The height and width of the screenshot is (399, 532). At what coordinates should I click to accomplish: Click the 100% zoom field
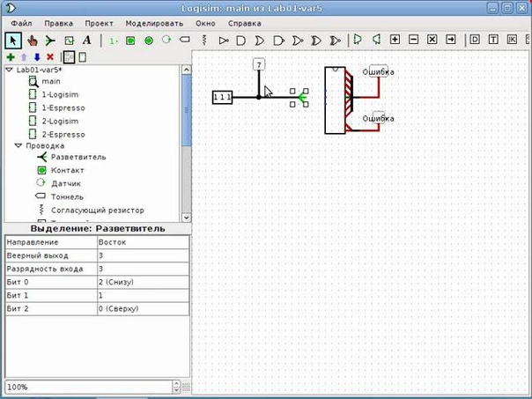[89, 387]
